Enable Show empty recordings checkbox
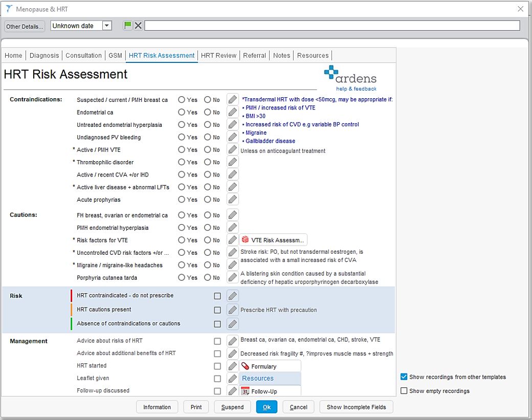 coord(404,390)
